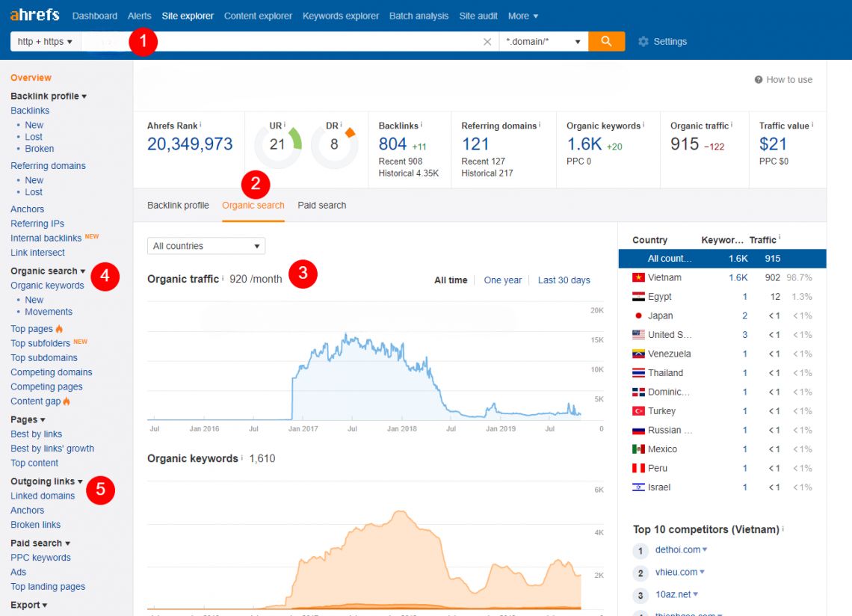
Task: Show the One year traffic range
Action: pos(503,280)
